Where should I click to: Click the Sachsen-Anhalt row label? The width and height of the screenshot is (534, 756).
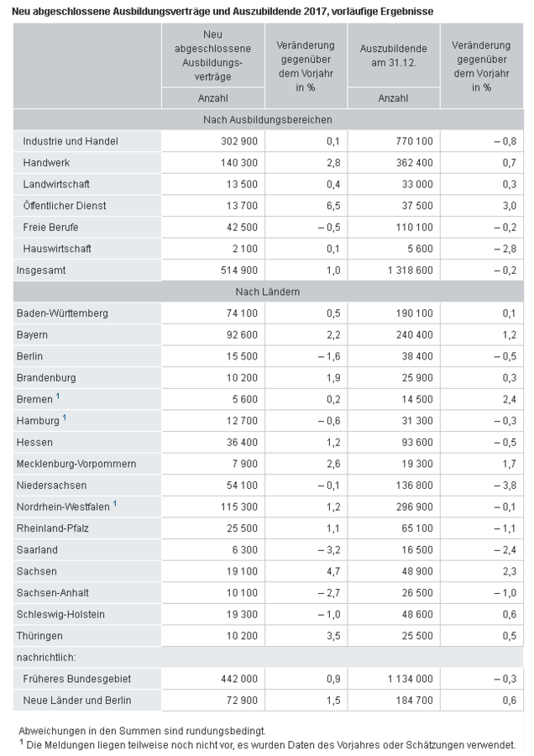click(53, 593)
